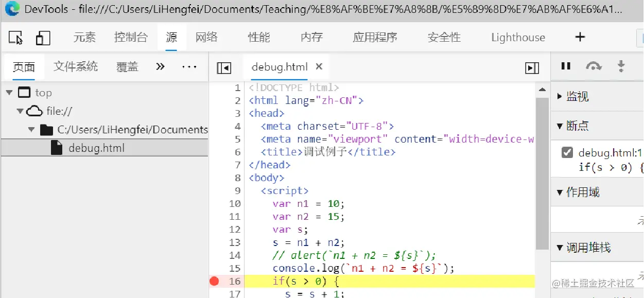Click the code editor vertical scrollbar thumb
Image resolution: width=644 pixels, height=298 pixels.
[x=542, y=173]
